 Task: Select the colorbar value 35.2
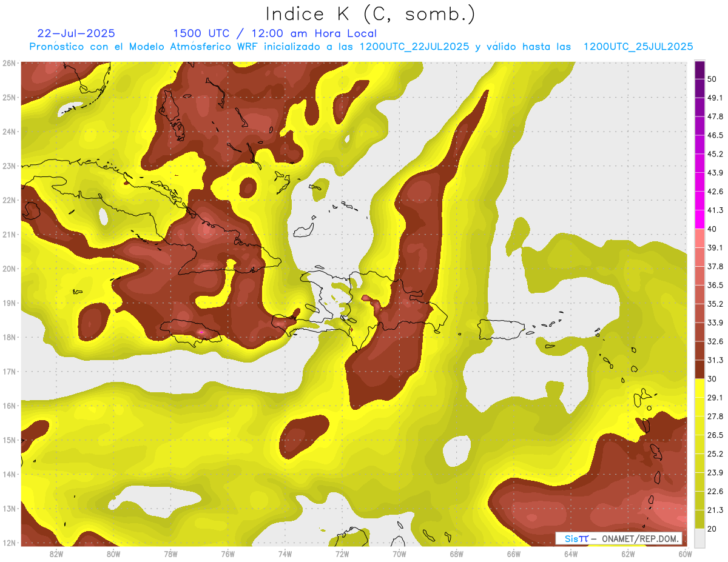click(715, 304)
